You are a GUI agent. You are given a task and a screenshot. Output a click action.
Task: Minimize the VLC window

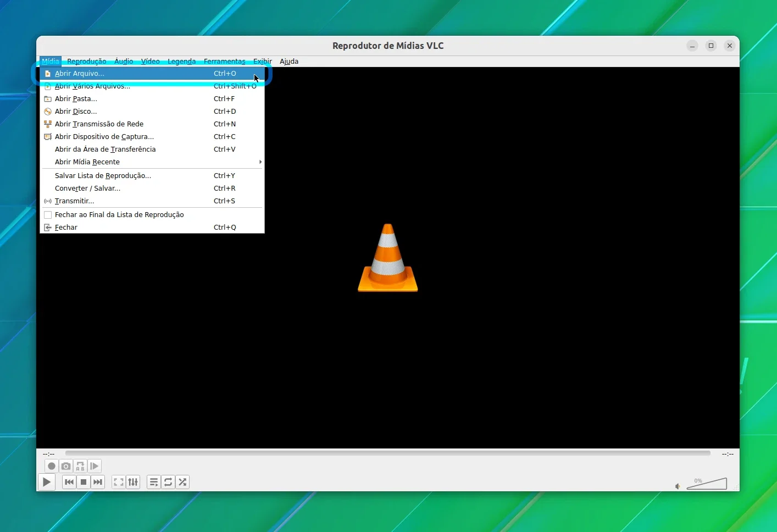tap(692, 46)
